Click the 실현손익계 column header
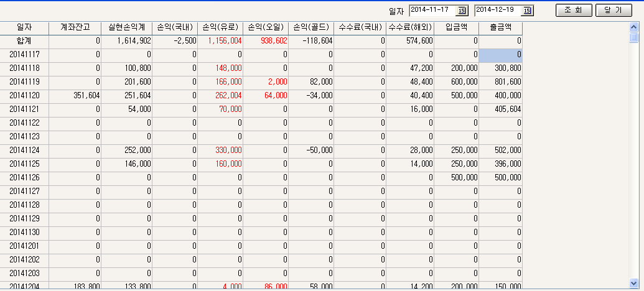 [126, 28]
